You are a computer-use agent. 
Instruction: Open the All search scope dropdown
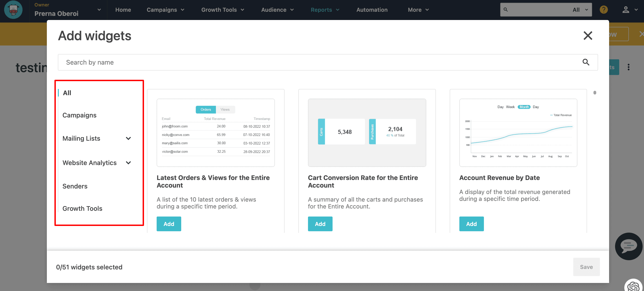(580, 10)
